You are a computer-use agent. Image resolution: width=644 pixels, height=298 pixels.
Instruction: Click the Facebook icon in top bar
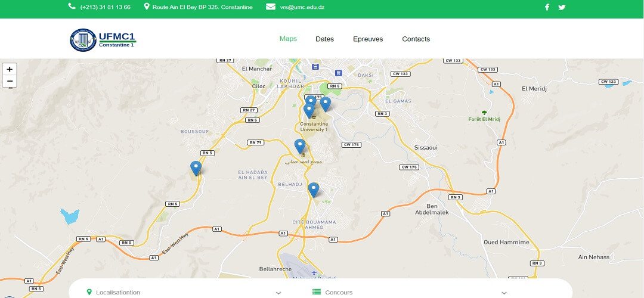547,7
